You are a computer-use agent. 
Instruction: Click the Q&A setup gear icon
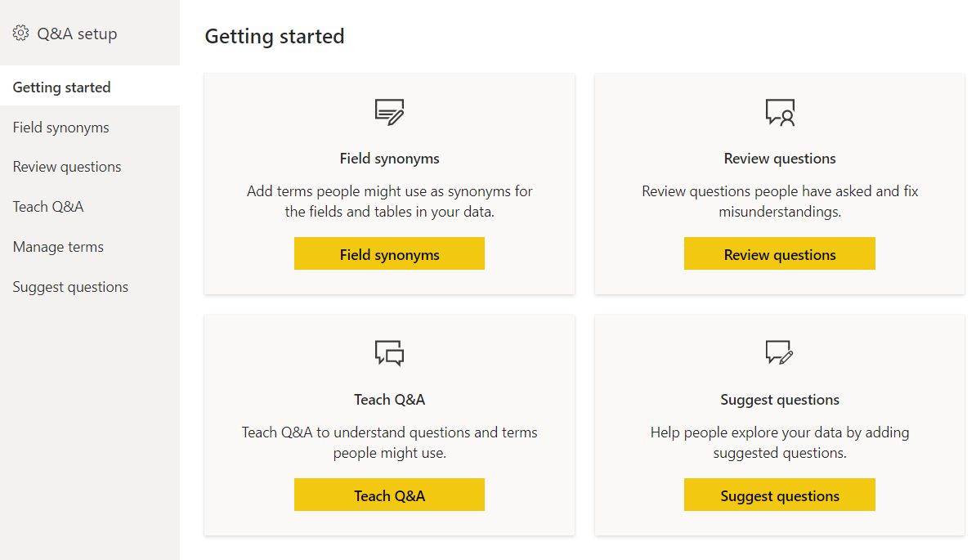[20, 33]
